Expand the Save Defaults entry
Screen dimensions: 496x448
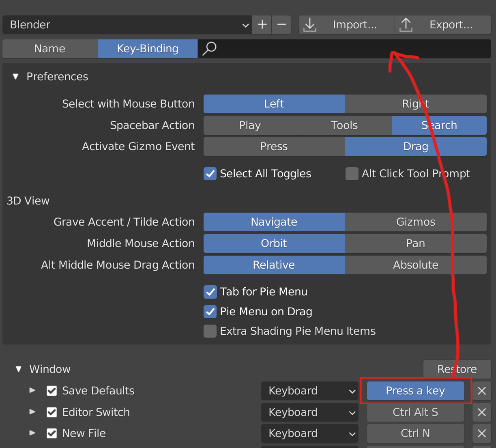click(x=32, y=390)
